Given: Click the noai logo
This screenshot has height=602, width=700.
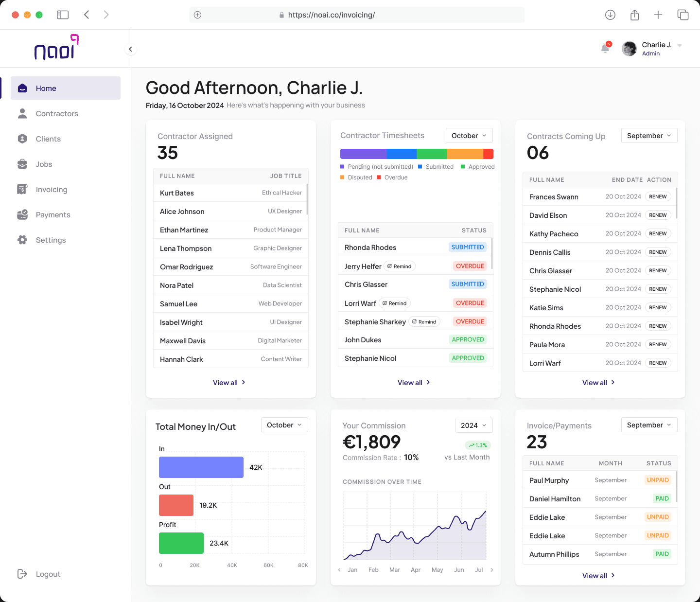Looking at the screenshot, I should click(x=56, y=47).
